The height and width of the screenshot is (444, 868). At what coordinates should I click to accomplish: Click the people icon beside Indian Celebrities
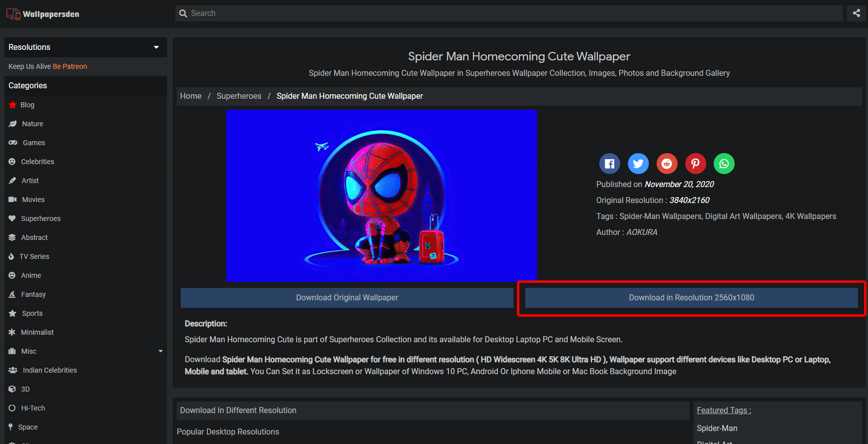pyautogui.click(x=13, y=370)
